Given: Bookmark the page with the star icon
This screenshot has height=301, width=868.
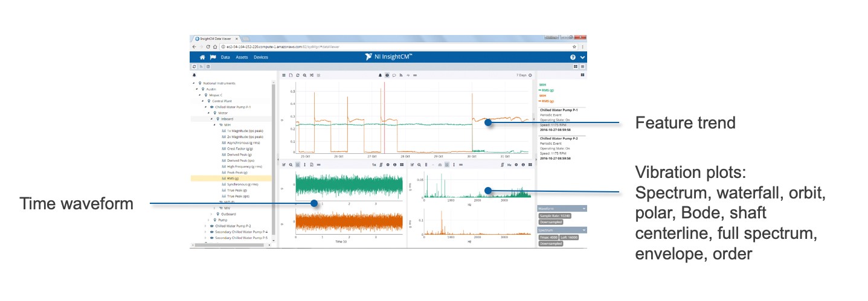Looking at the screenshot, I should (x=574, y=46).
